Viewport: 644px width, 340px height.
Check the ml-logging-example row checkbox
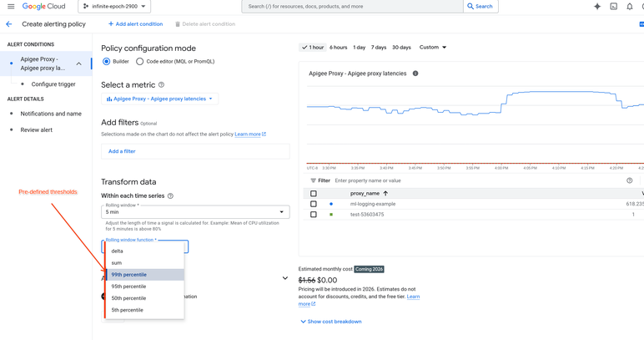[314, 204]
